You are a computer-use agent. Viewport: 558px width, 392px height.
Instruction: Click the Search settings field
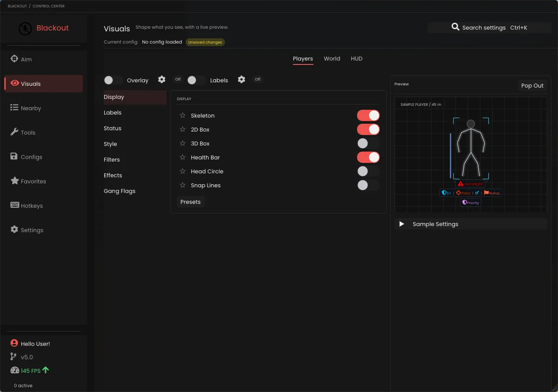(x=490, y=27)
